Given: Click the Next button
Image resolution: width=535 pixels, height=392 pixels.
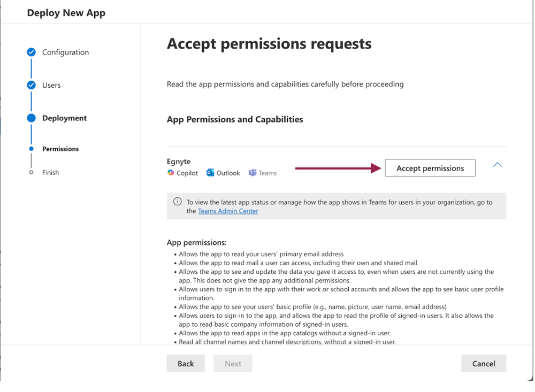Looking at the screenshot, I should tap(233, 364).
